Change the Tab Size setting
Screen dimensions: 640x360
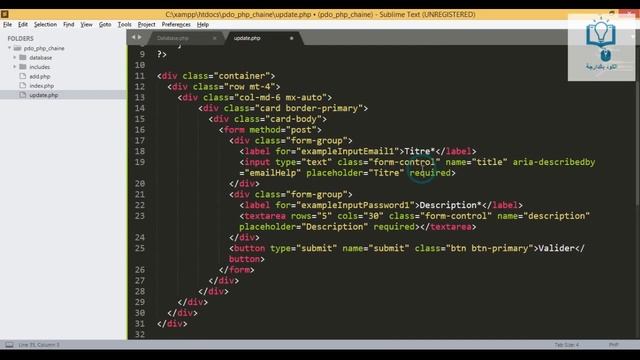coord(567,345)
